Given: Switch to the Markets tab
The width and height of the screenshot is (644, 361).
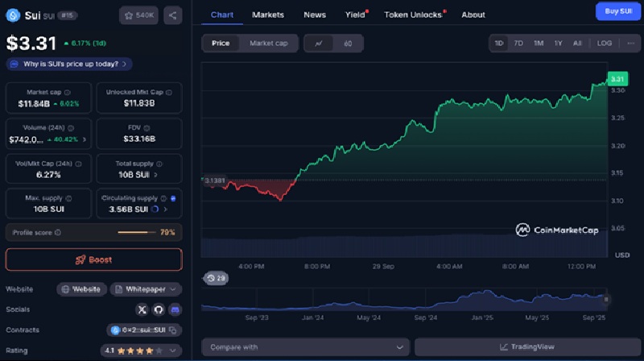Looking at the screenshot, I should pyautogui.click(x=268, y=15).
